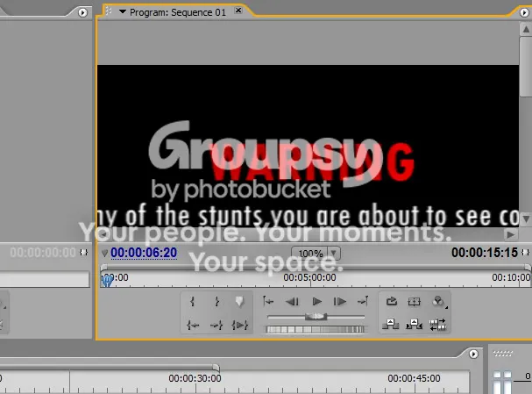Click the viewing area bar above the time ruler
The height and width of the screenshot is (394, 532).
click(316, 267)
